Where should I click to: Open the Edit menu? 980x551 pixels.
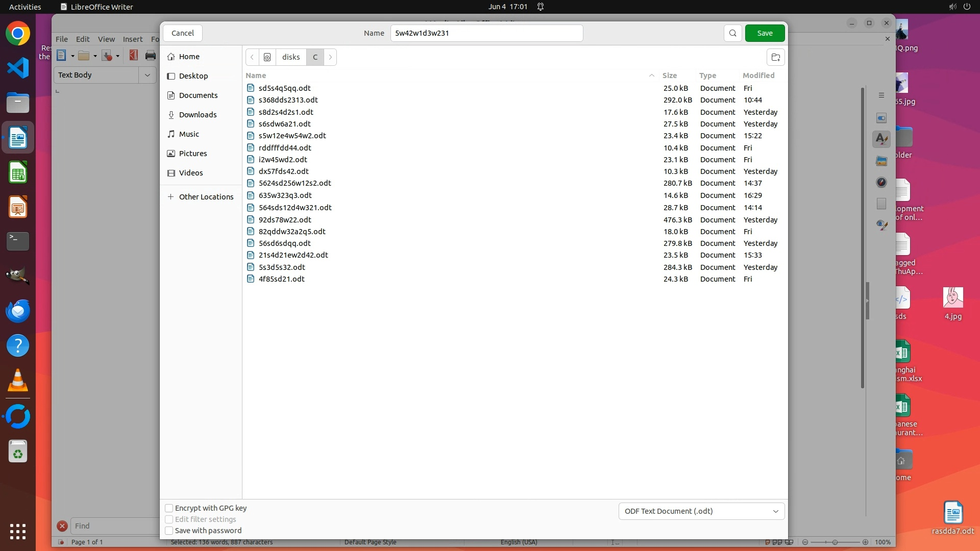click(x=83, y=39)
